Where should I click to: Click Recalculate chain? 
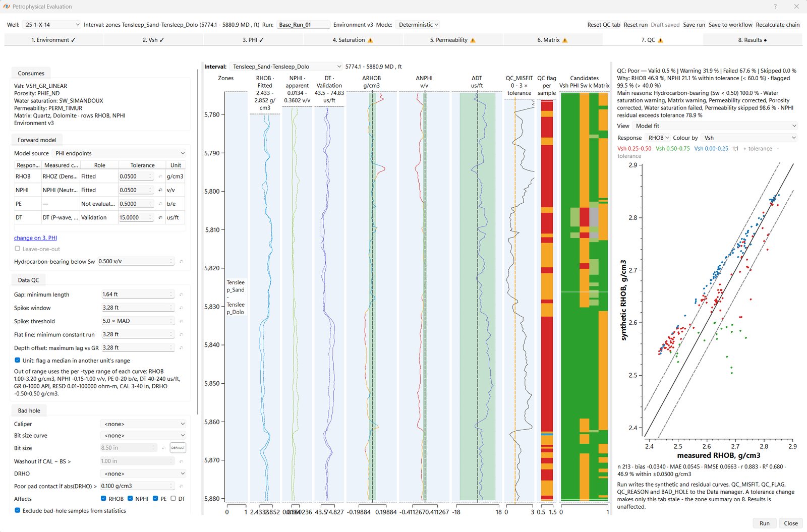coord(778,25)
